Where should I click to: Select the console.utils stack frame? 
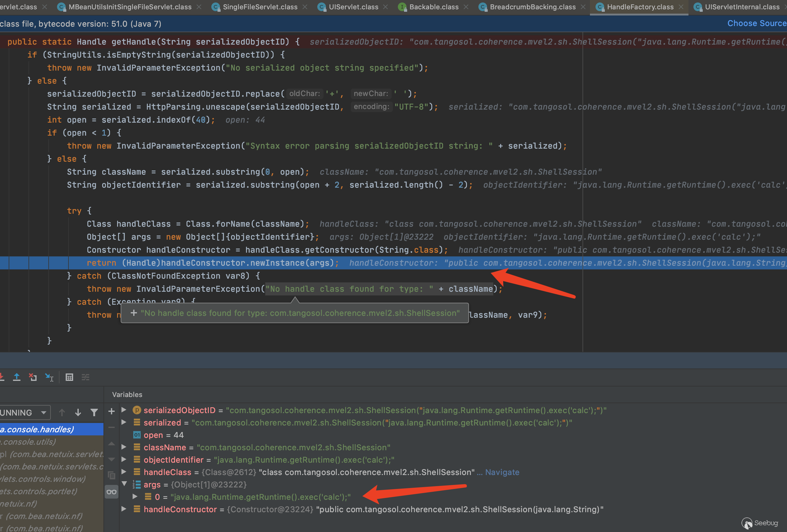click(x=29, y=441)
